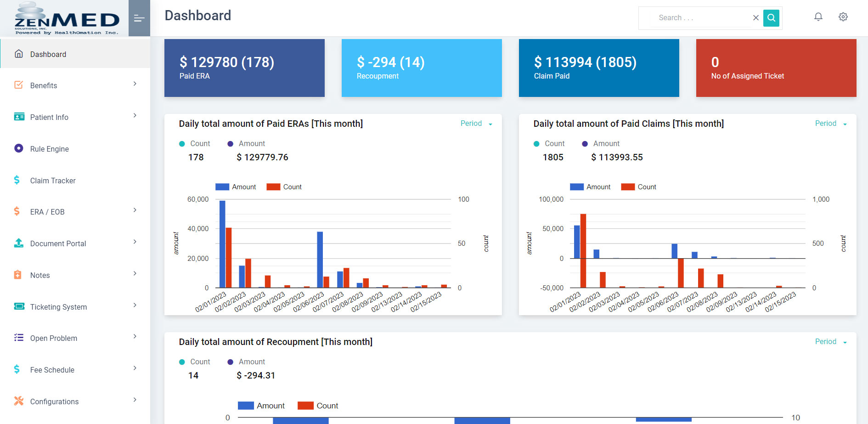Expand the ERA / EOB chevron

tap(135, 210)
